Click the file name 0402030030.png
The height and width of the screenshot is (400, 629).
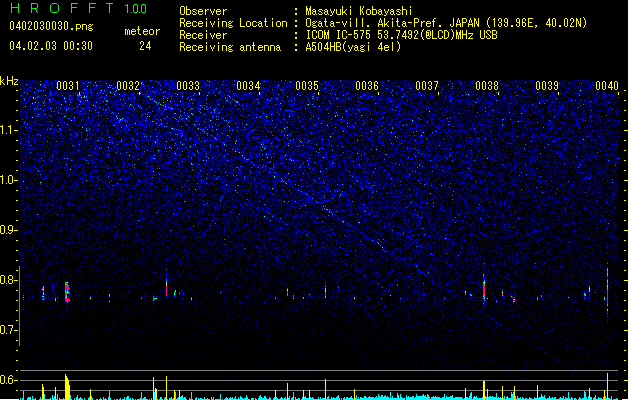[51, 26]
